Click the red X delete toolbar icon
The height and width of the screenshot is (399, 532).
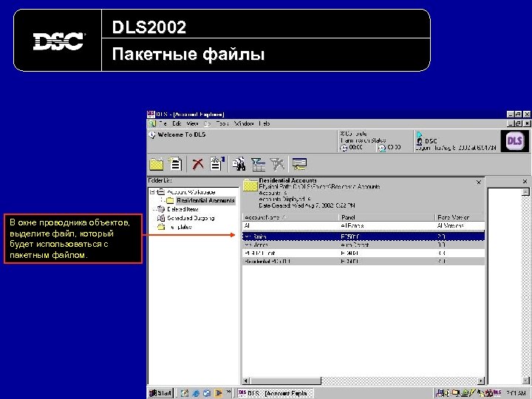[x=198, y=164]
